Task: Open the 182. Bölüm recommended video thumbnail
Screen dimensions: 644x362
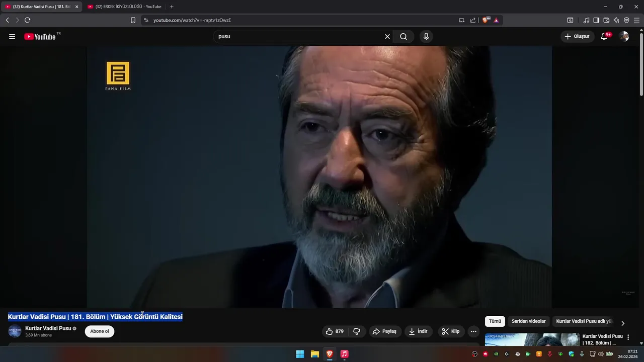Action: pyautogui.click(x=532, y=339)
